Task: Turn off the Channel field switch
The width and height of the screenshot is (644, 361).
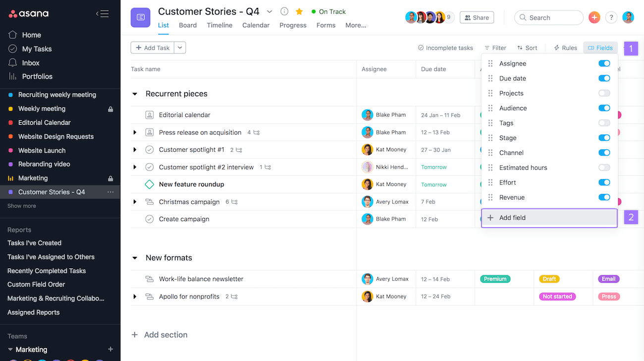Action: pos(604,153)
